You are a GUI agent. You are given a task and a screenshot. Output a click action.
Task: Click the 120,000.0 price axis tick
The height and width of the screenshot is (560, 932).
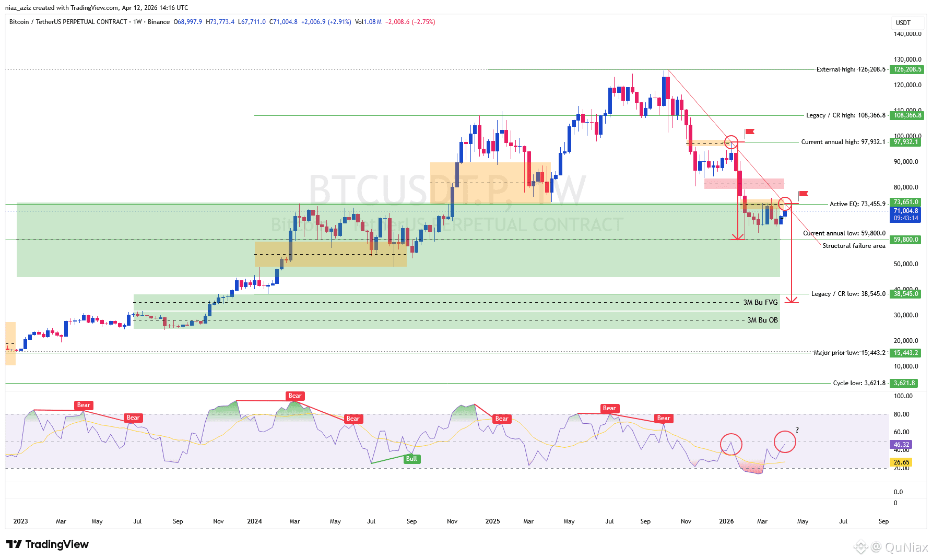pyautogui.click(x=907, y=85)
